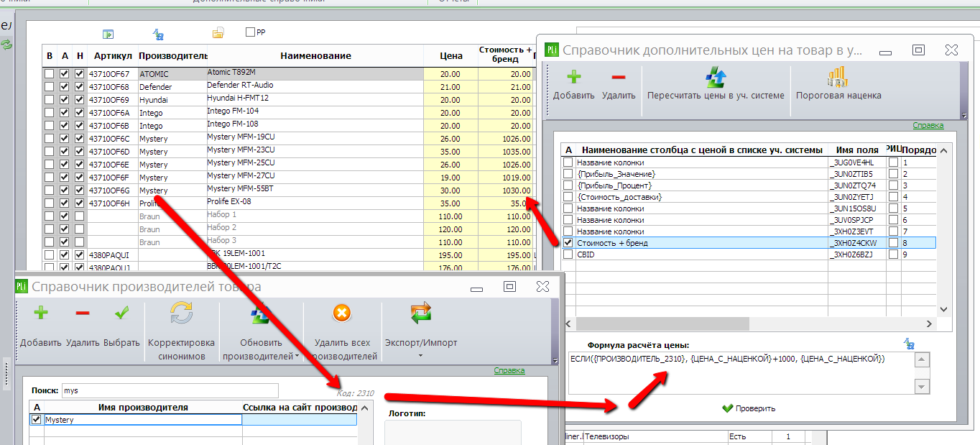Click folder icon above main grid
Screen dimensions: 980x445
[218, 32]
